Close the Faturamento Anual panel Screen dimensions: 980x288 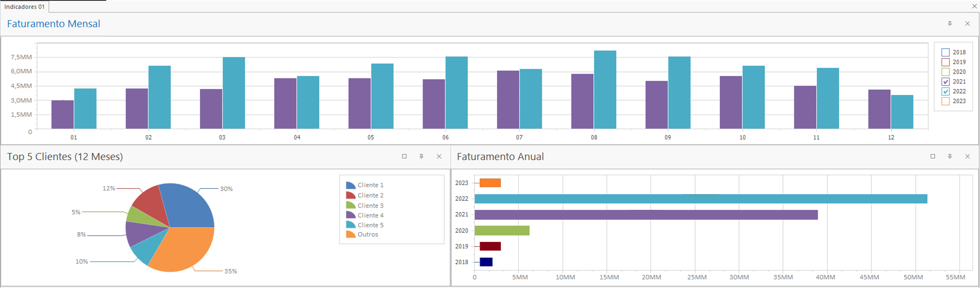click(x=968, y=156)
